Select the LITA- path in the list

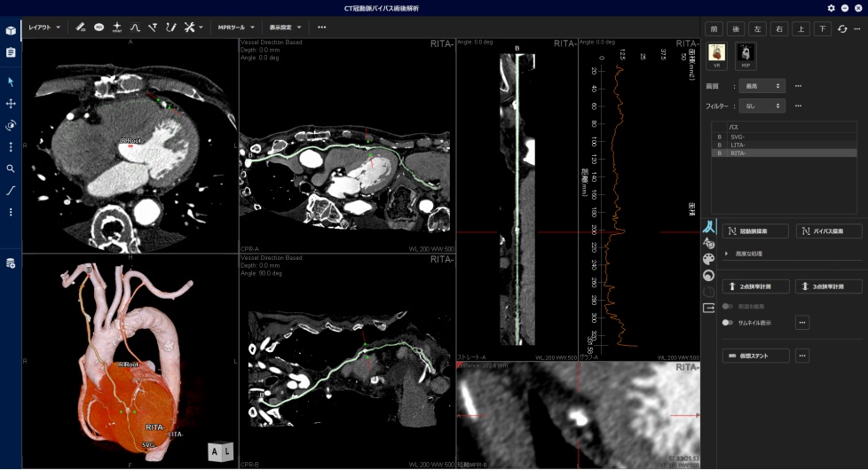pyautogui.click(x=738, y=145)
